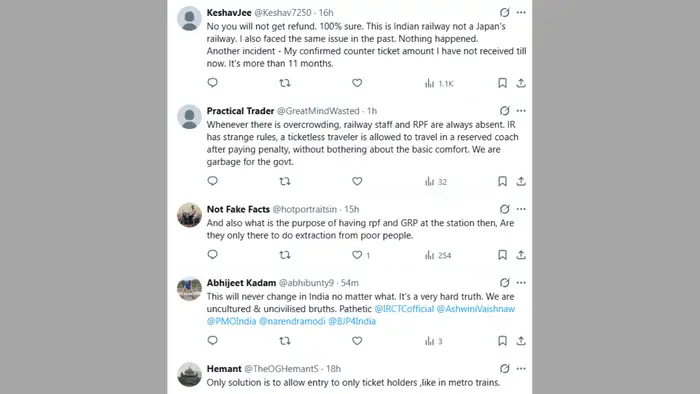Image resolution: width=700 pixels, height=394 pixels.
Task: Open more options on Practical Trader's tweet
Action: (521, 111)
